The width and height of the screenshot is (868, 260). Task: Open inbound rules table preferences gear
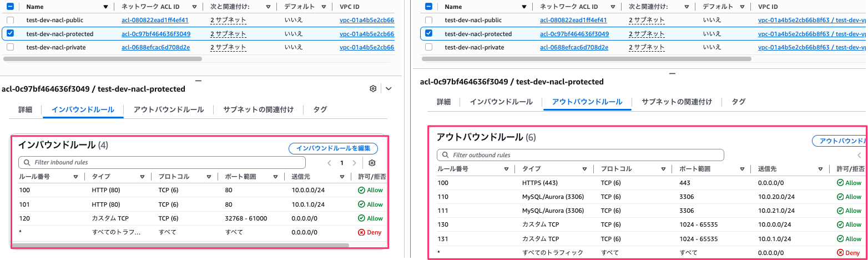(372, 163)
